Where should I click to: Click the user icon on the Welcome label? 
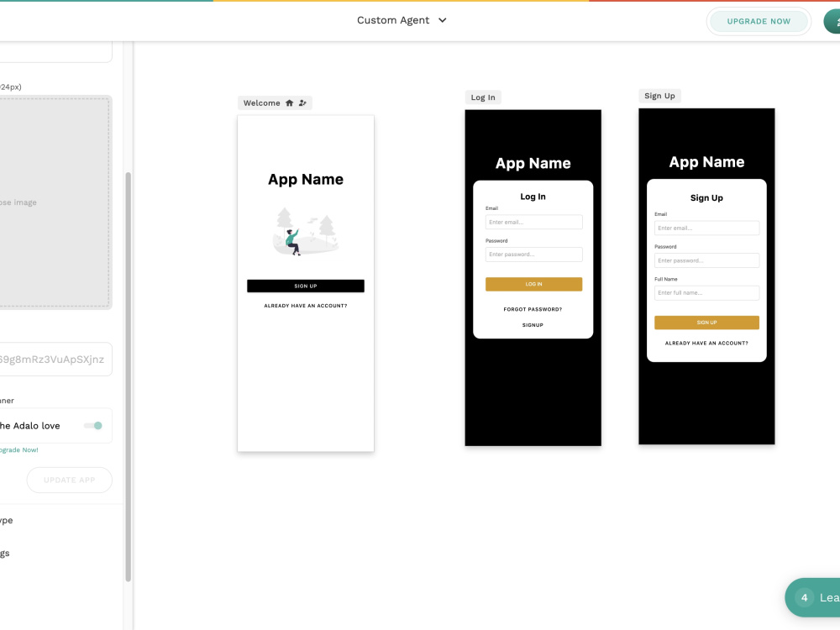coord(302,102)
